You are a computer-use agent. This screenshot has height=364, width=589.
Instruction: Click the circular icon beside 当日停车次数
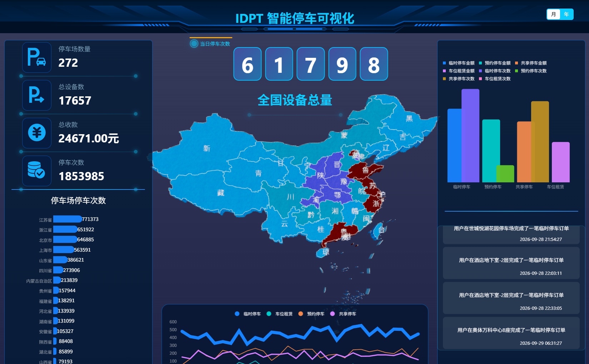tap(194, 44)
